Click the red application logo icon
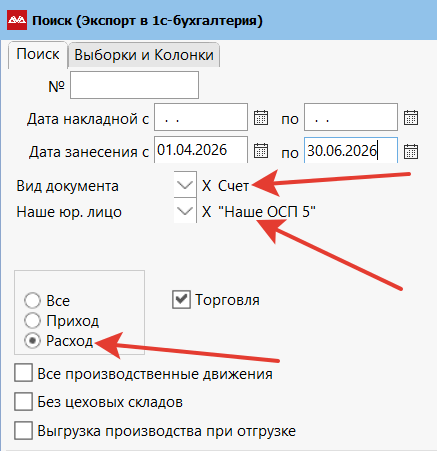The height and width of the screenshot is (451, 437). pos(17,20)
